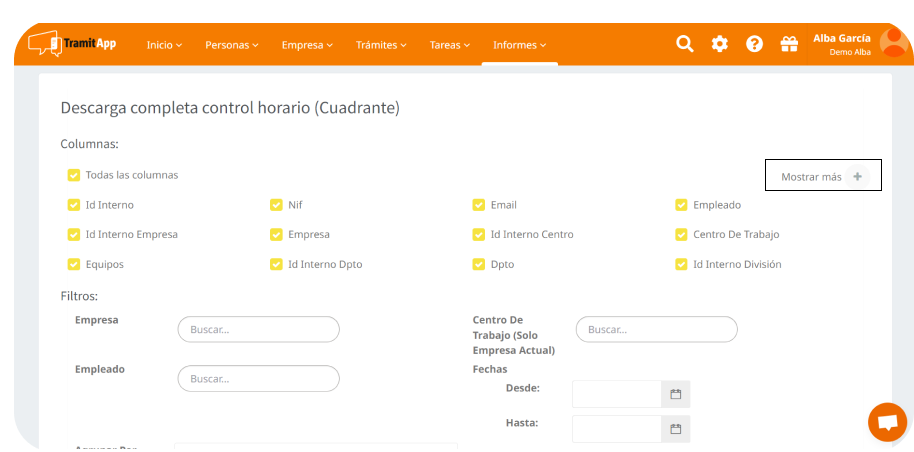Open the Tareas dropdown menu

pos(450,45)
